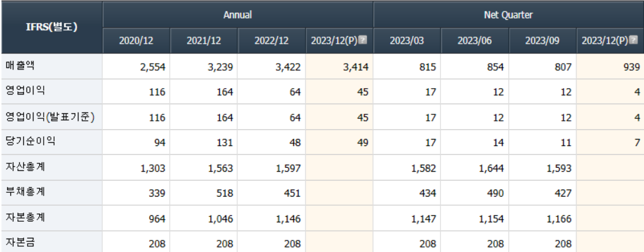Screen dimensions: 644x252
Task: Click the 2023/06 column header
Action: [x=474, y=40]
